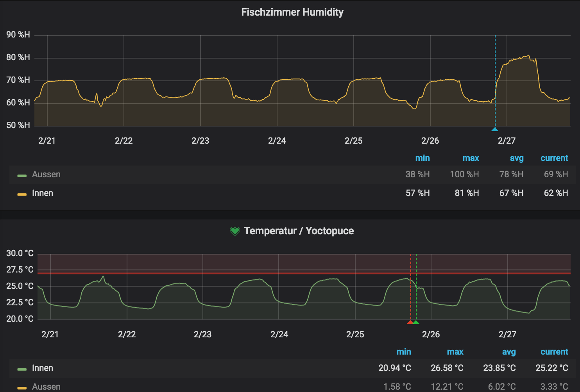
Task: Click the 20.0 °C axis label
Action: click(20, 319)
